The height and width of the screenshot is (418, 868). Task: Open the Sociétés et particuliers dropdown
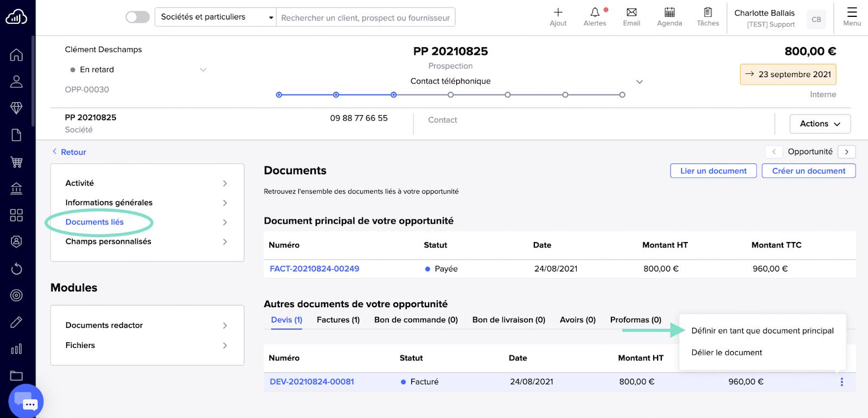pyautogui.click(x=215, y=17)
